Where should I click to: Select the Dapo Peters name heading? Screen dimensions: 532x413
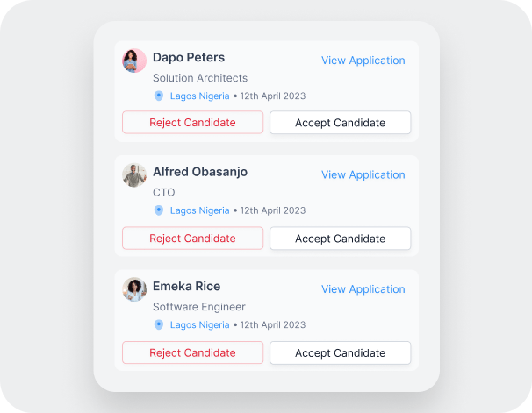click(189, 58)
